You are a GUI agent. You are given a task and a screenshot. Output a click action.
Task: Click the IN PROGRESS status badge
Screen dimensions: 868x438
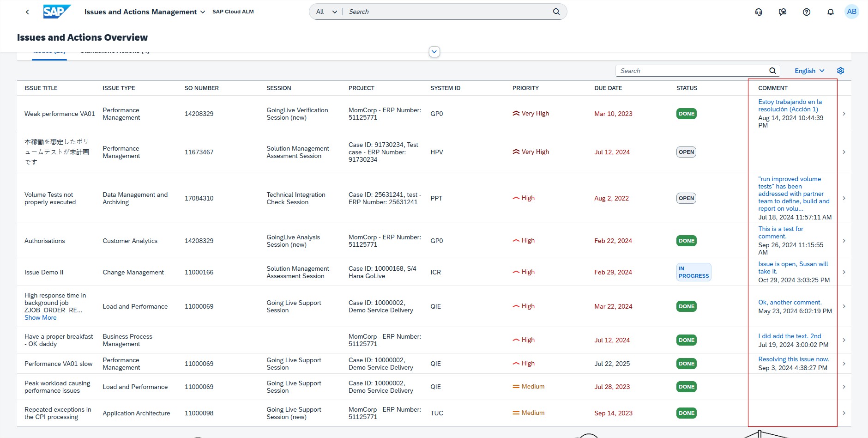(x=693, y=272)
